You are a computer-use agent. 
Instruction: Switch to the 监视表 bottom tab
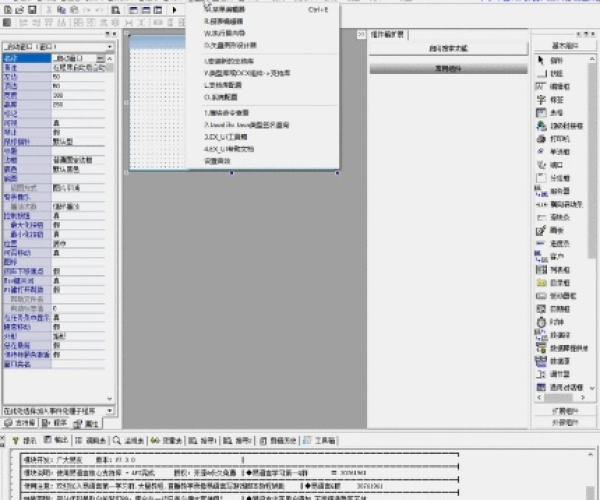point(129,441)
